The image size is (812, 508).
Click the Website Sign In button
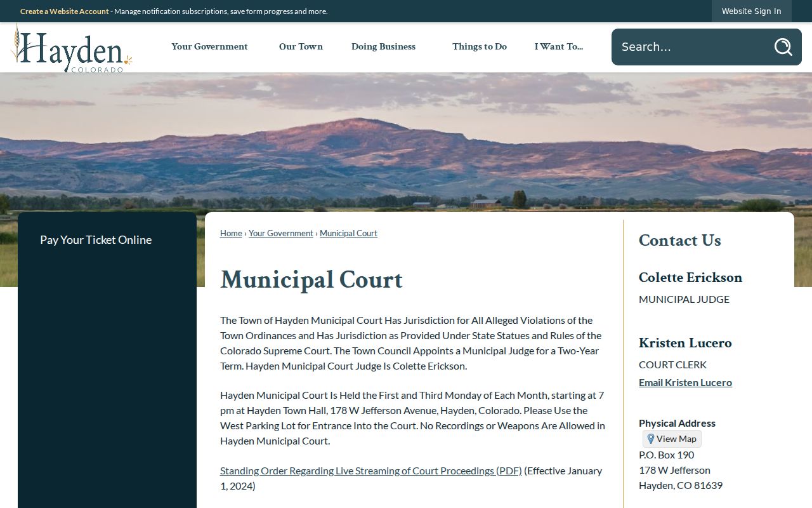[x=751, y=11]
